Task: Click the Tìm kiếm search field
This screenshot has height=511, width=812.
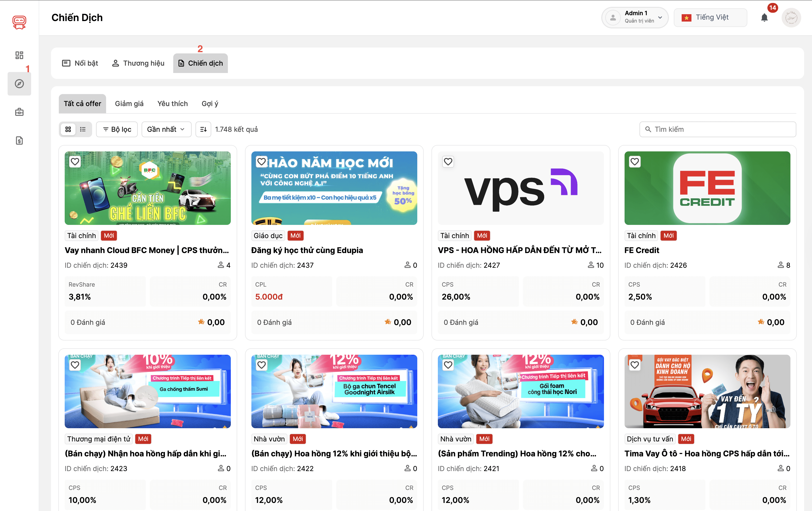Action: (x=718, y=129)
